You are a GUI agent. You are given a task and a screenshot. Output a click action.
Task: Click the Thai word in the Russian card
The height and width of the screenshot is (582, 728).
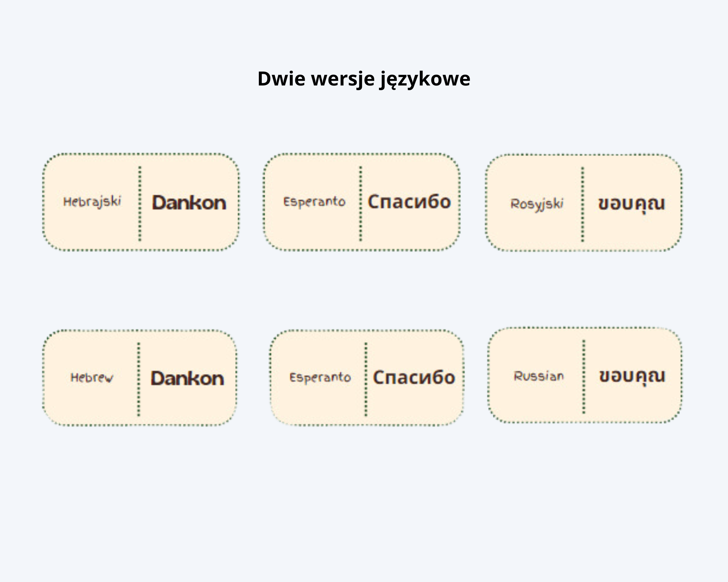(632, 376)
